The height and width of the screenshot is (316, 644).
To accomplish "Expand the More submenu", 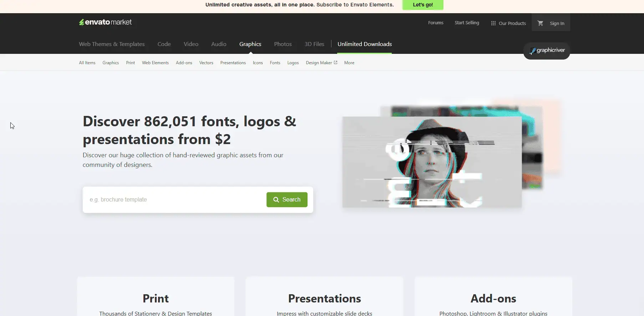I will 349,63.
